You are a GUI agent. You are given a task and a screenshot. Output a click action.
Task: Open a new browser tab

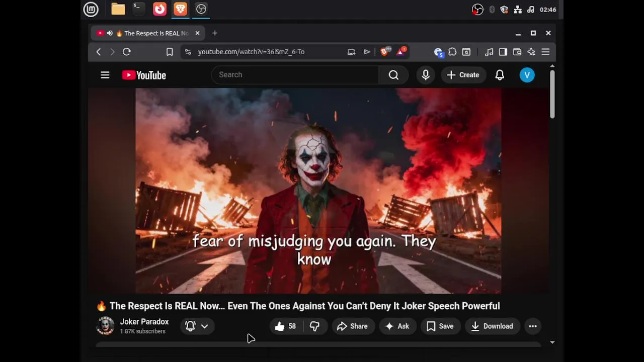[x=215, y=33]
